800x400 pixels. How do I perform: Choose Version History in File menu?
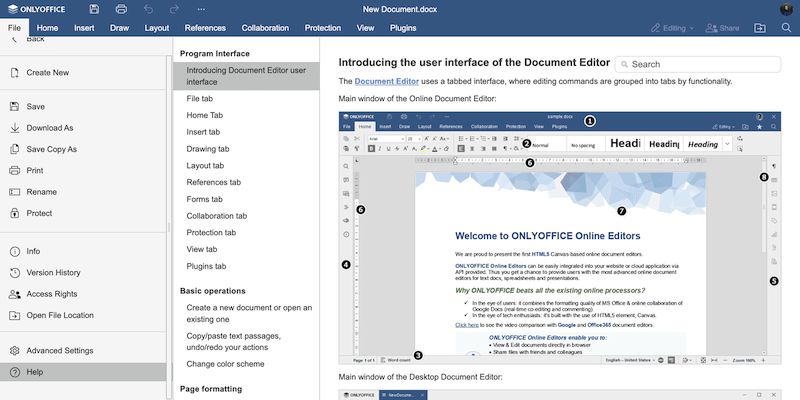53,272
